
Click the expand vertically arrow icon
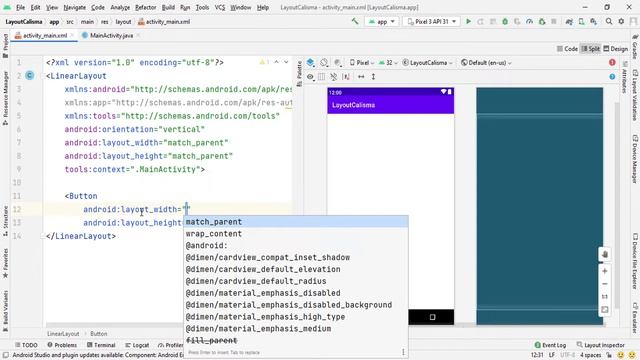pos(373,77)
